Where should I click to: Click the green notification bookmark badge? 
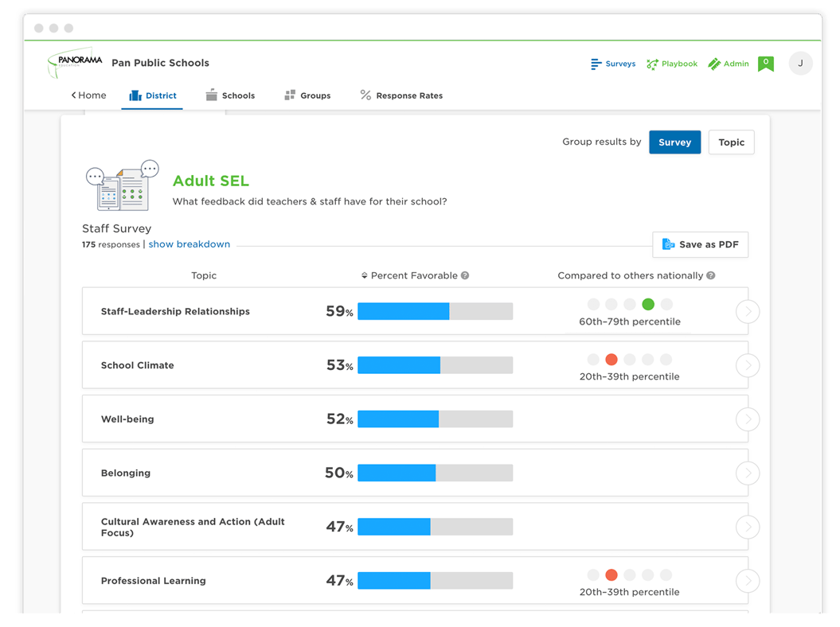765,64
